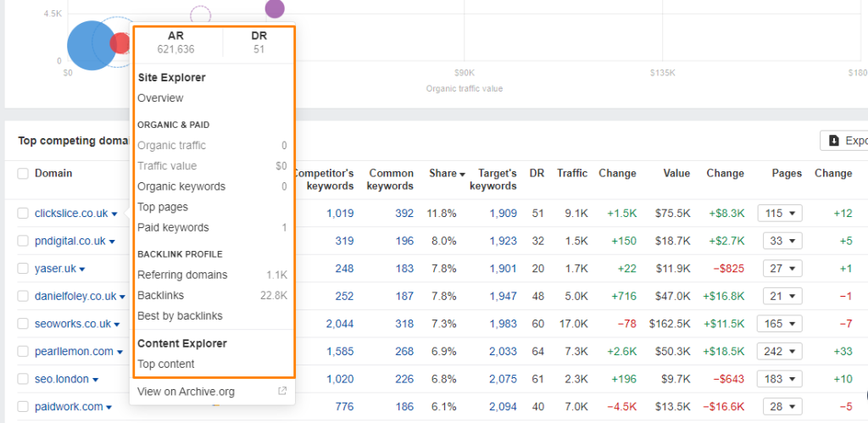The image size is (868, 423).
Task: Click the 17.0K traffic cell
Action: tap(573, 324)
